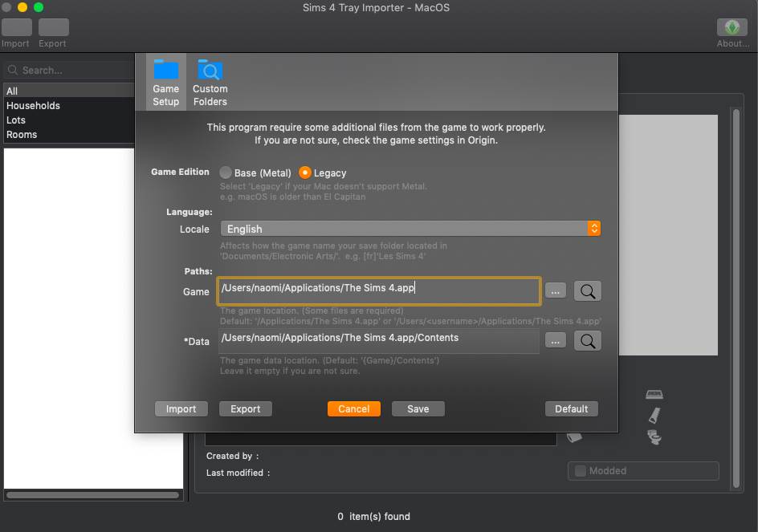Image resolution: width=758 pixels, height=532 pixels.
Task: Click the sidebar horizontal scrollbar
Action: pos(92,495)
